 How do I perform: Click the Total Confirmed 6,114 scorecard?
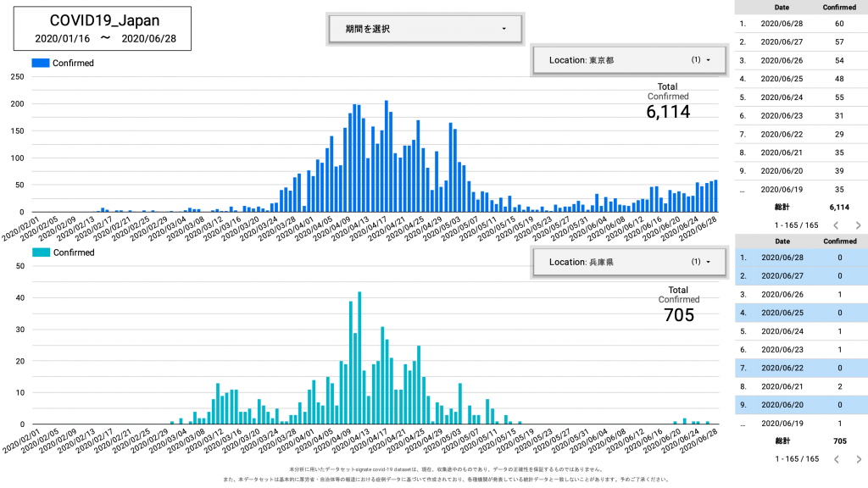coord(668,103)
